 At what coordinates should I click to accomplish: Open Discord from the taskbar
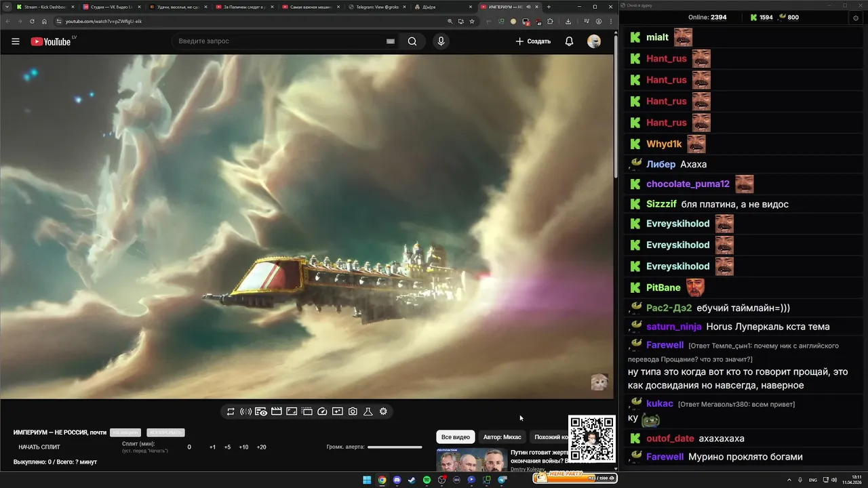397,480
